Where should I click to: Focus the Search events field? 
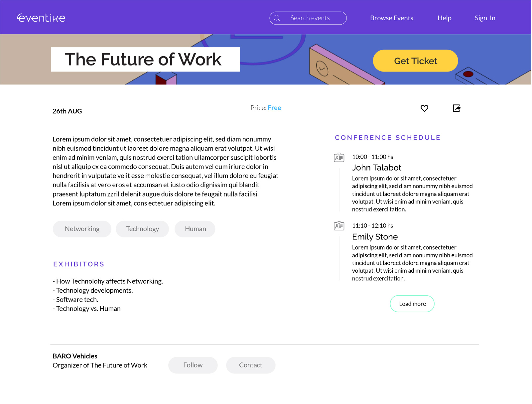(313, 18)
